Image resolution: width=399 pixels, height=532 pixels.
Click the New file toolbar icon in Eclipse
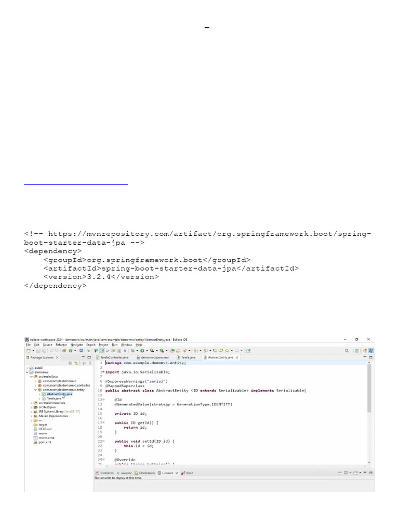[29, 351]
